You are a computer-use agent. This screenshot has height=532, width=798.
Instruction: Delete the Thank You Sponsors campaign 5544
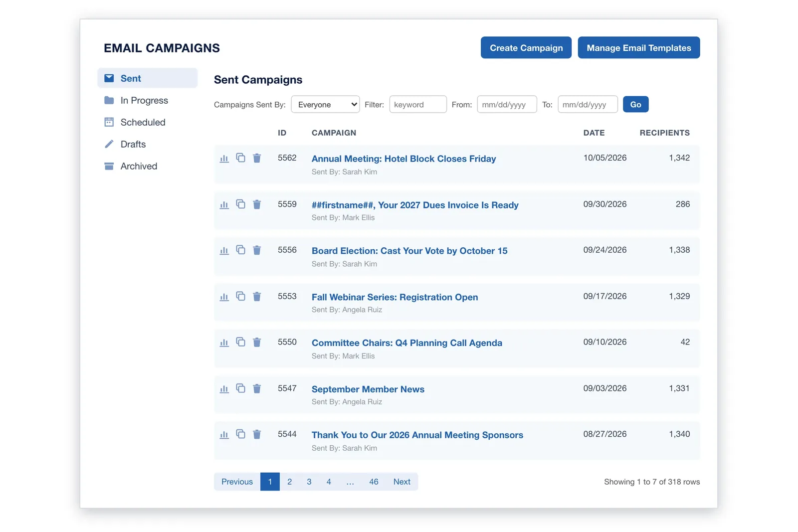coord(257,434)
